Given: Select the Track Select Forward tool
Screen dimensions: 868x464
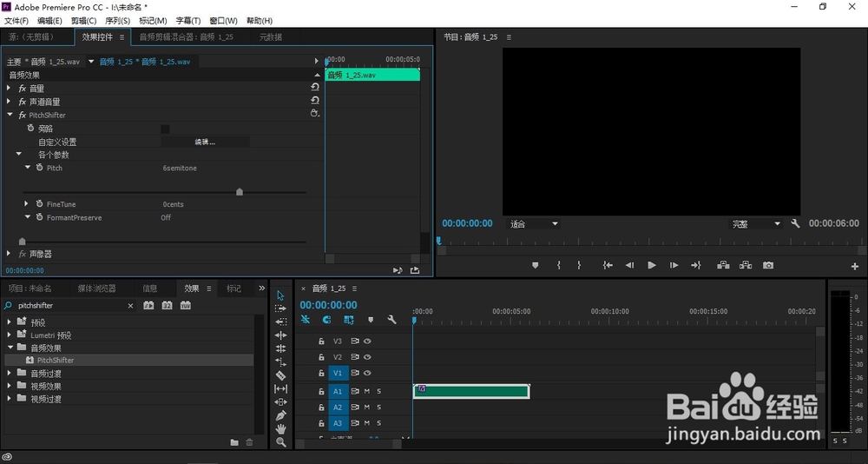Looking at the screenshot, I should (x=280, y=308).
